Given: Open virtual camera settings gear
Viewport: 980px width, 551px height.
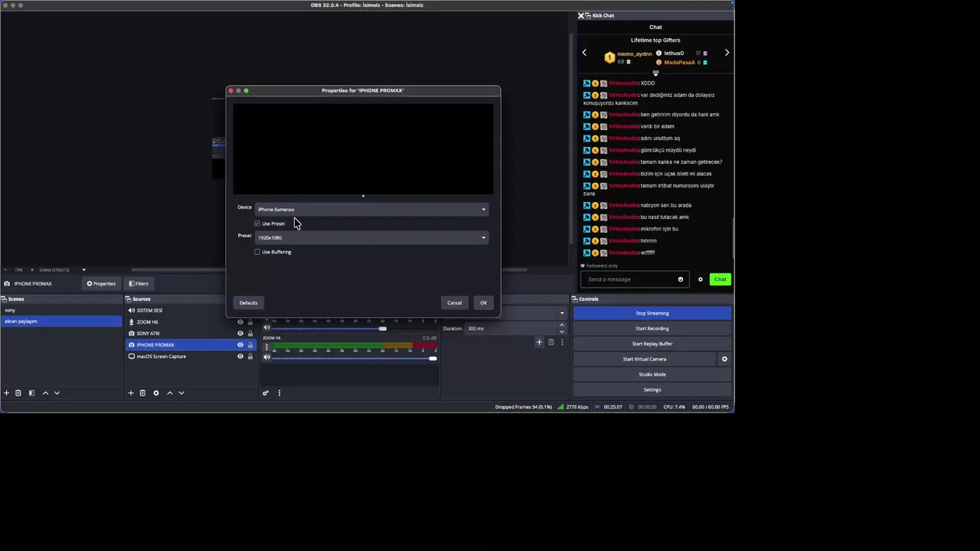Looking at the screenshot, I should (x=724, y=359).
